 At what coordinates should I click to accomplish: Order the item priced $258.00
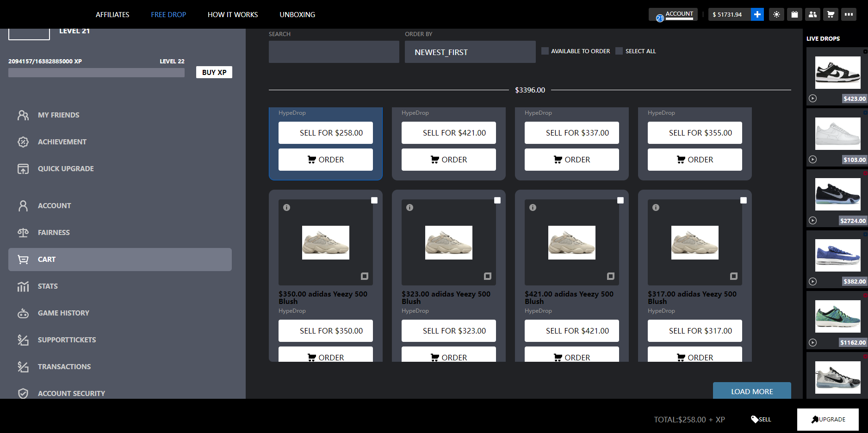coord(326,160)
